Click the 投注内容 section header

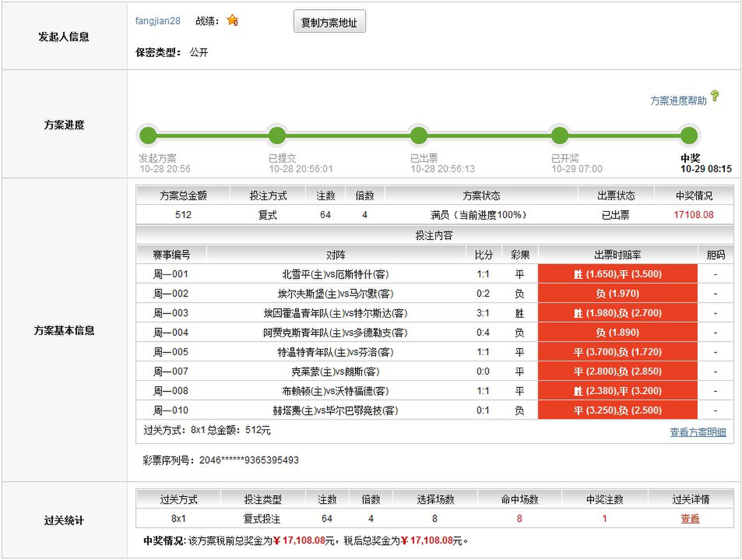tap(434, 235)
